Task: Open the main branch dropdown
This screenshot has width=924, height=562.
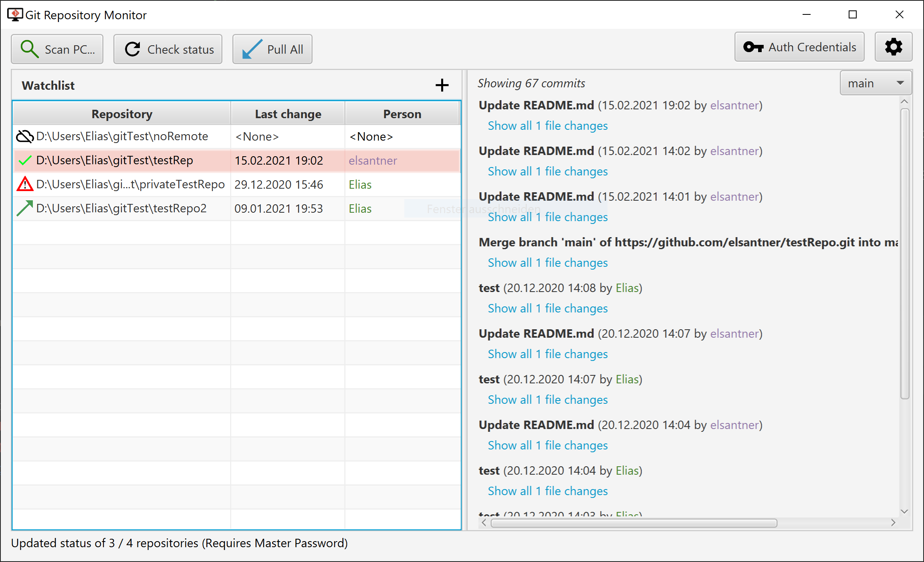Action: 876,83
